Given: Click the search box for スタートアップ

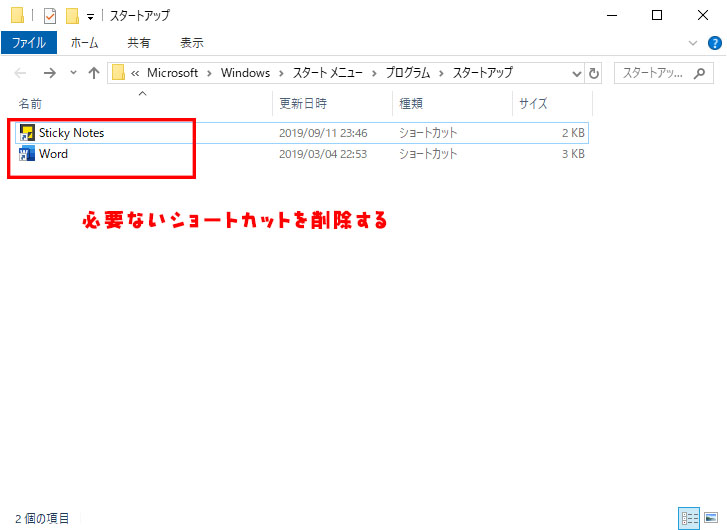Looking at the screenshot, I should pyautogui.click(x=663, y=73).
